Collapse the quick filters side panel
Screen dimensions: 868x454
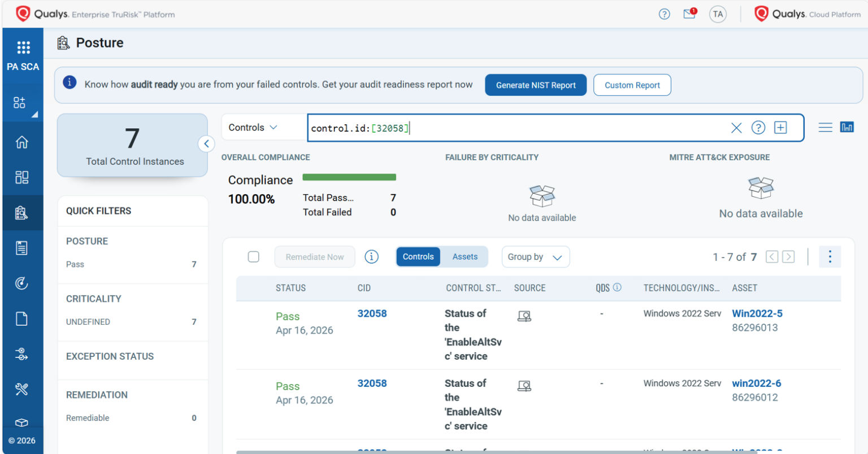coord(206,144)
